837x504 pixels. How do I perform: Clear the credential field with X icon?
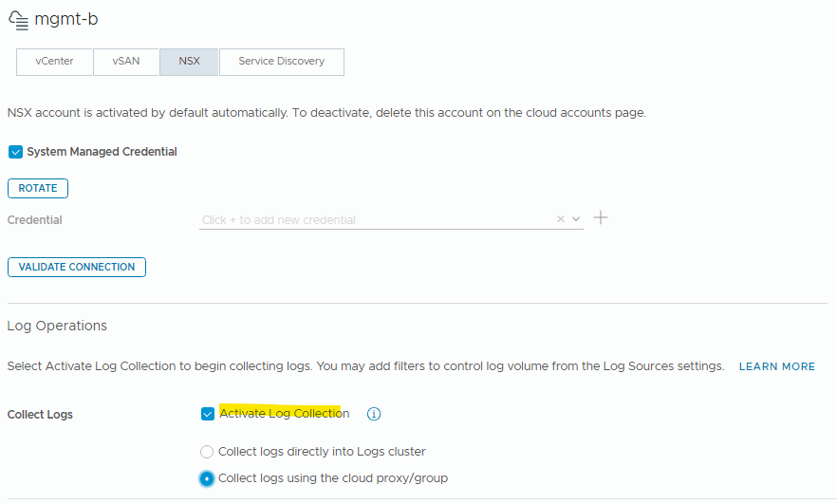[561, 219]
